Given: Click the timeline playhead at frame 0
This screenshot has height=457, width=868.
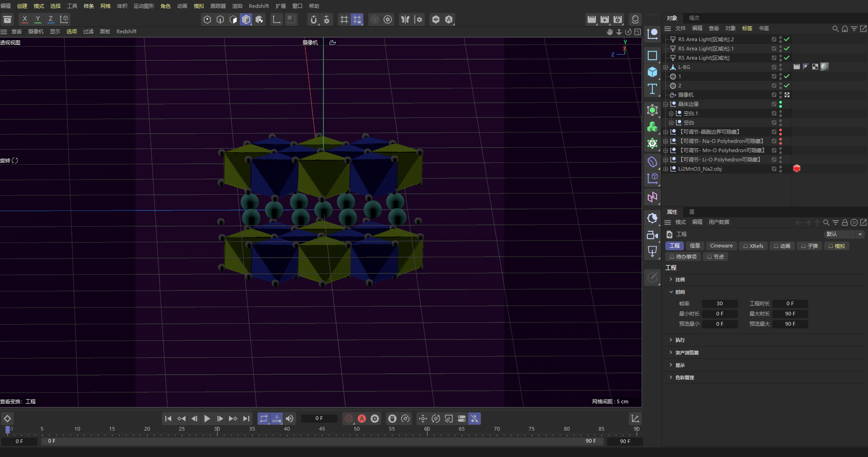Looking at the screenshot, I should pos(7,430).
